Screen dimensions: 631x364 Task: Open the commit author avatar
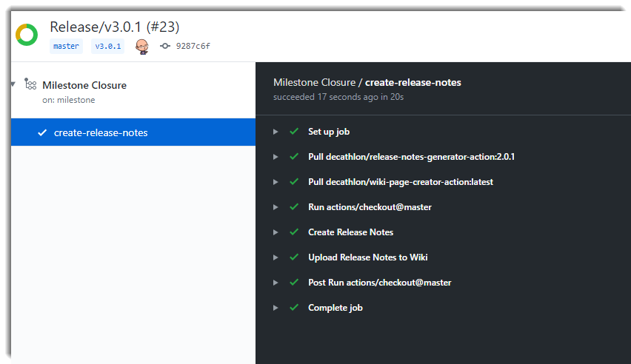pos(141,47)
